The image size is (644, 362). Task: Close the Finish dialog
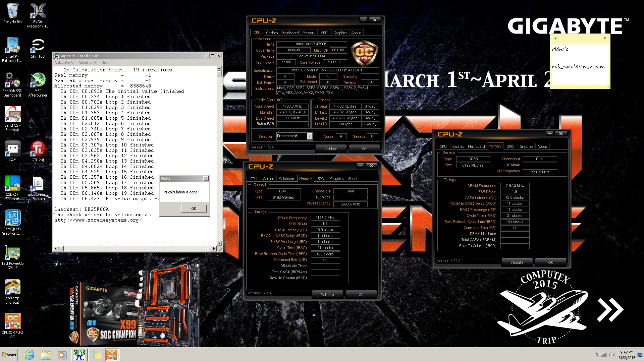click(x=206, y=179)
